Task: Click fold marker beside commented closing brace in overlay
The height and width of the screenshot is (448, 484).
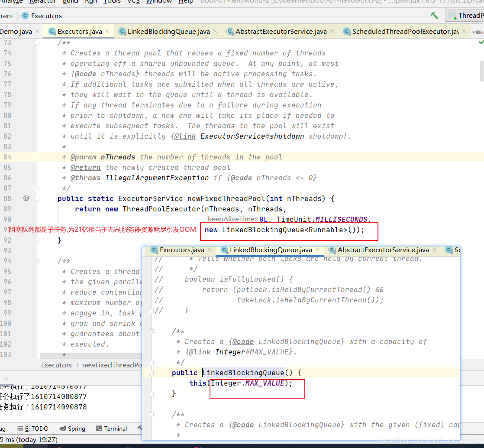Action: coord(151,311)
